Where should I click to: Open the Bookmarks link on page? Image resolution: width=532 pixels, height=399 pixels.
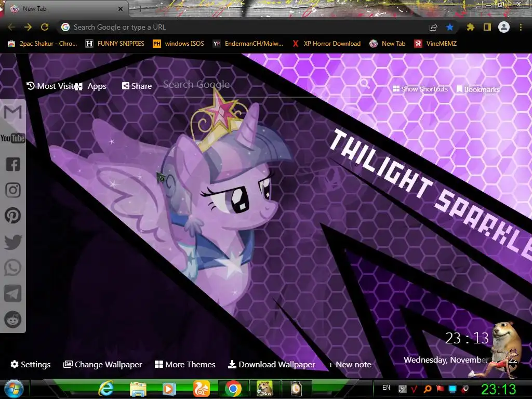click(478, 89)
